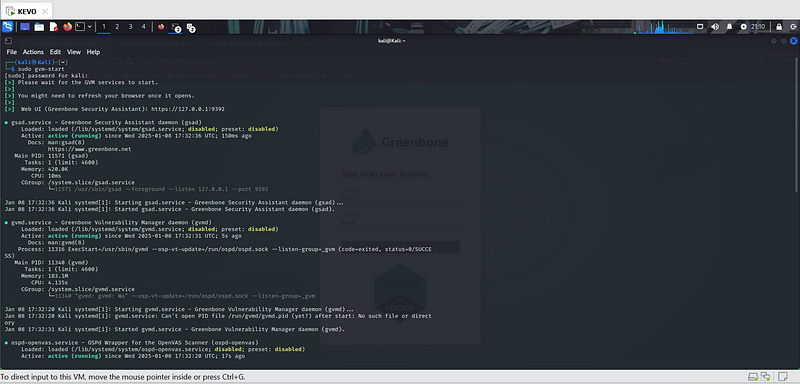Click 'gvmd.service - Greenbone Vulnerability Manager daemon' line
The image size is (800, 384).
point(108,222)
